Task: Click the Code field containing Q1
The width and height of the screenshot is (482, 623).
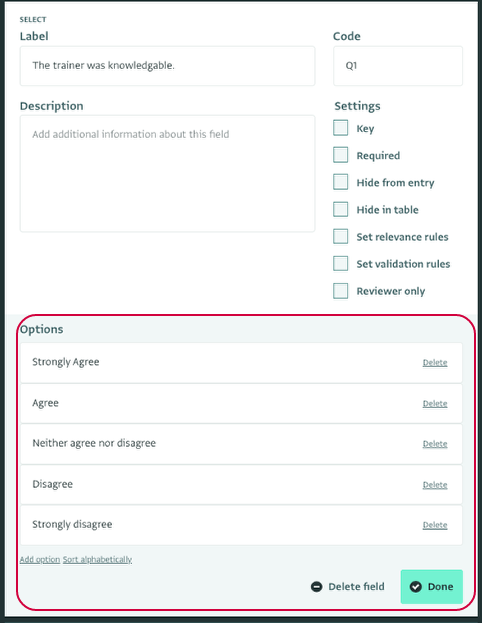Action: pos(398,66)
